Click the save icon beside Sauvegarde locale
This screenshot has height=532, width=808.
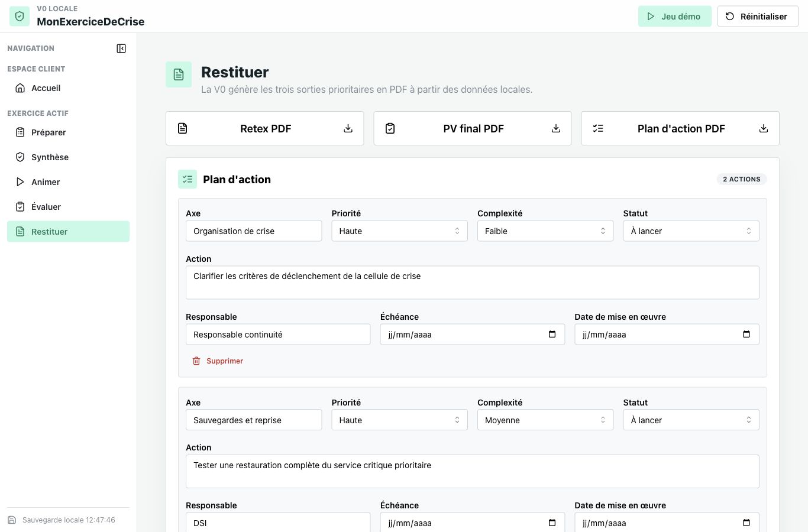pyautogui.click(x=12, y=520)
